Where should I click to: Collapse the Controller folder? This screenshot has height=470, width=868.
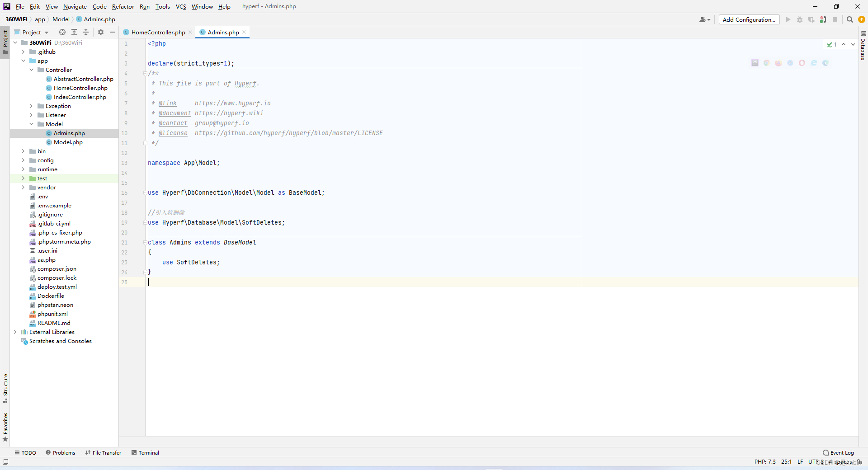[x=31, y=70]
